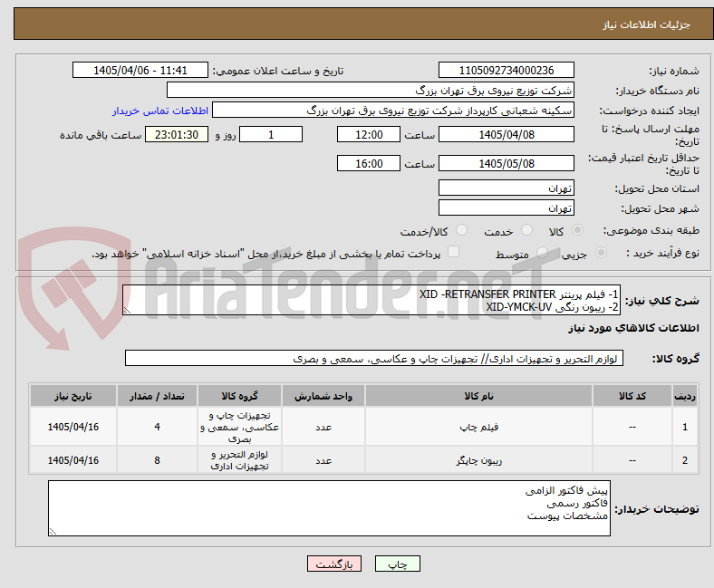714x588 pixels.
Task: Click the تاریخ نیاز column header
Action: coord(73,396)
